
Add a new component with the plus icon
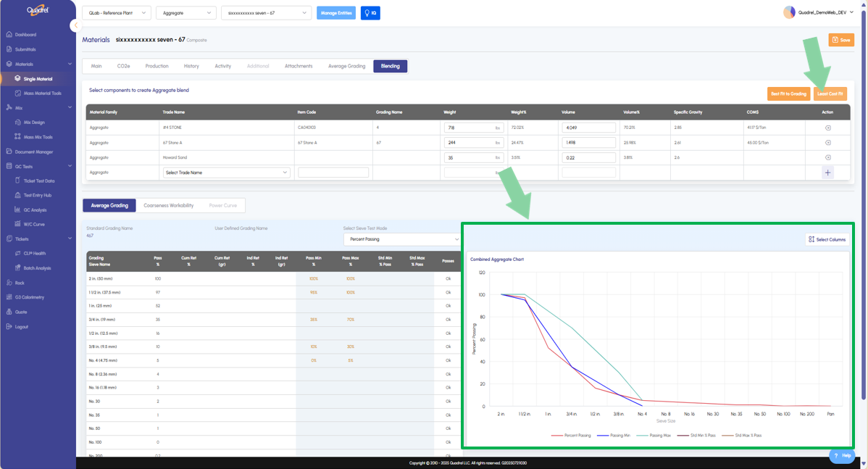click(x=827, y=173)
